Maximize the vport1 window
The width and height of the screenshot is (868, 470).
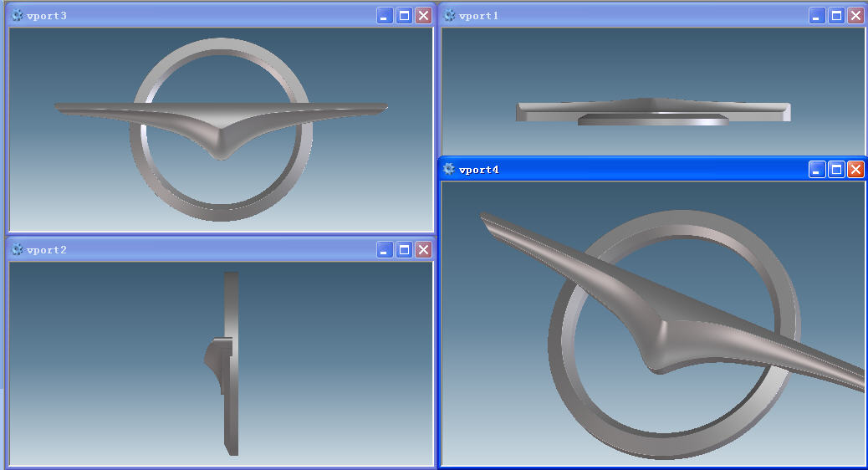836,16
